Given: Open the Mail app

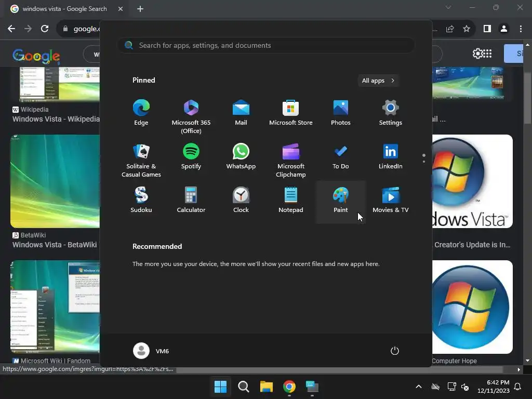Looking at the screenshot, I should pyautogui.click(x=241, y=113).
